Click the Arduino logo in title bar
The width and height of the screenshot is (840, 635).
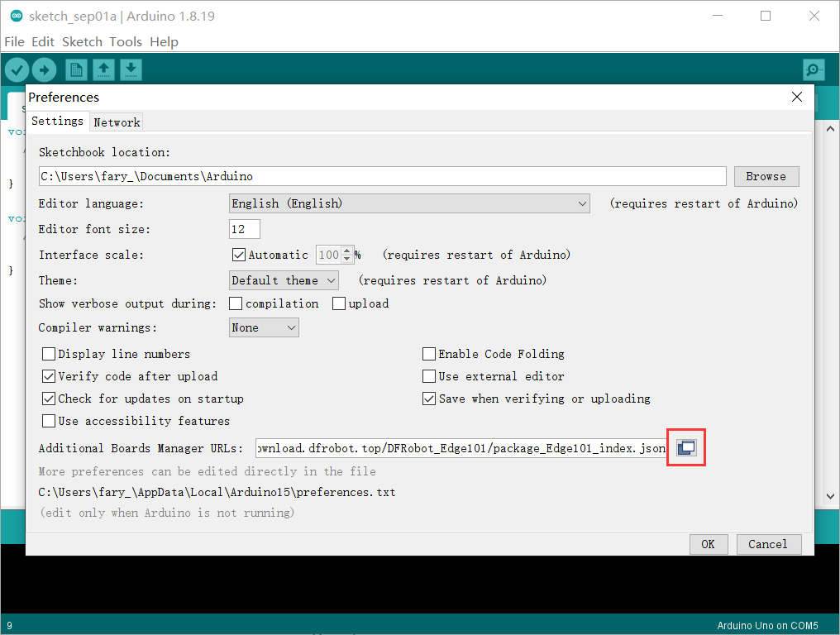17,16
